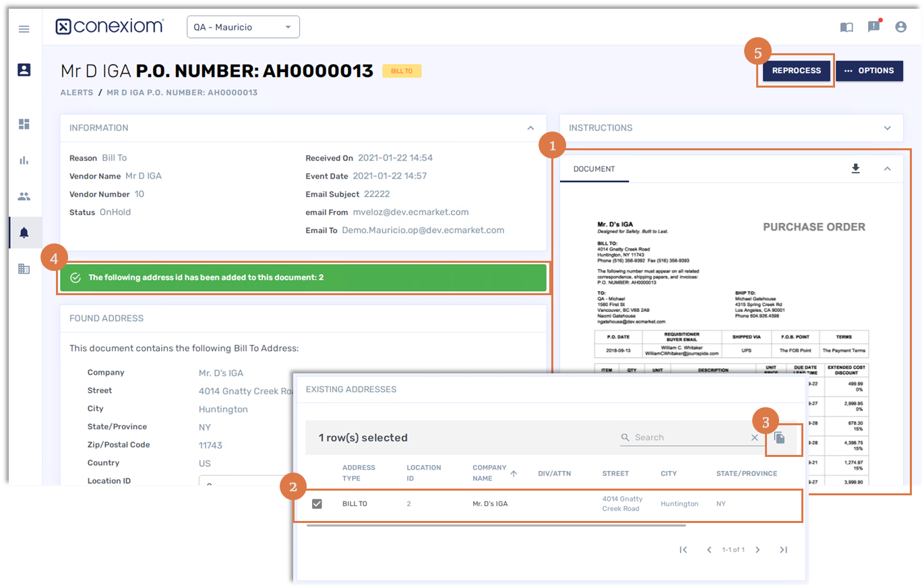Open the people group sidebar icon
The width and height of the screenshot is (924, 587).
24,197
